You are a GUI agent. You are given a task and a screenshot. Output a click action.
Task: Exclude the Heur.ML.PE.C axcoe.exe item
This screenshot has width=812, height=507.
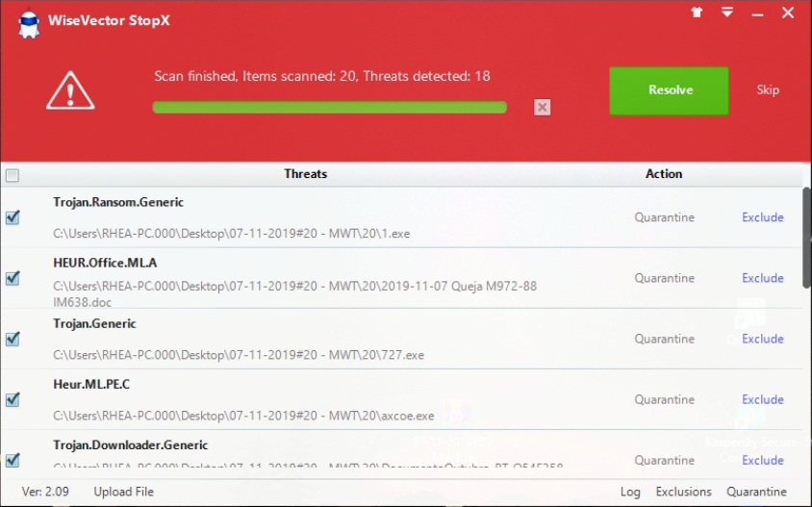(x=762, y=399)
